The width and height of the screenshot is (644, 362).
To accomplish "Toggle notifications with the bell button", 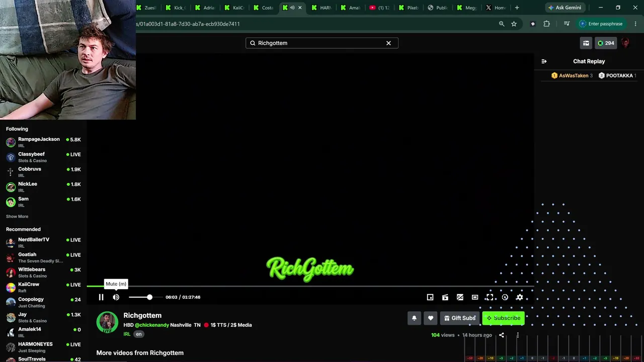I will click(x=414, y=318).
